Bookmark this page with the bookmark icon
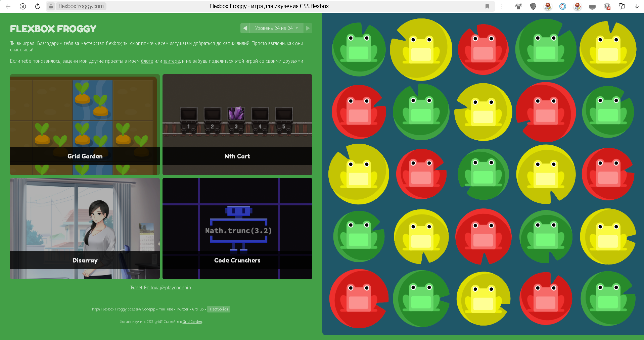This screenshot has width=644, height=340. coord(487,6)
